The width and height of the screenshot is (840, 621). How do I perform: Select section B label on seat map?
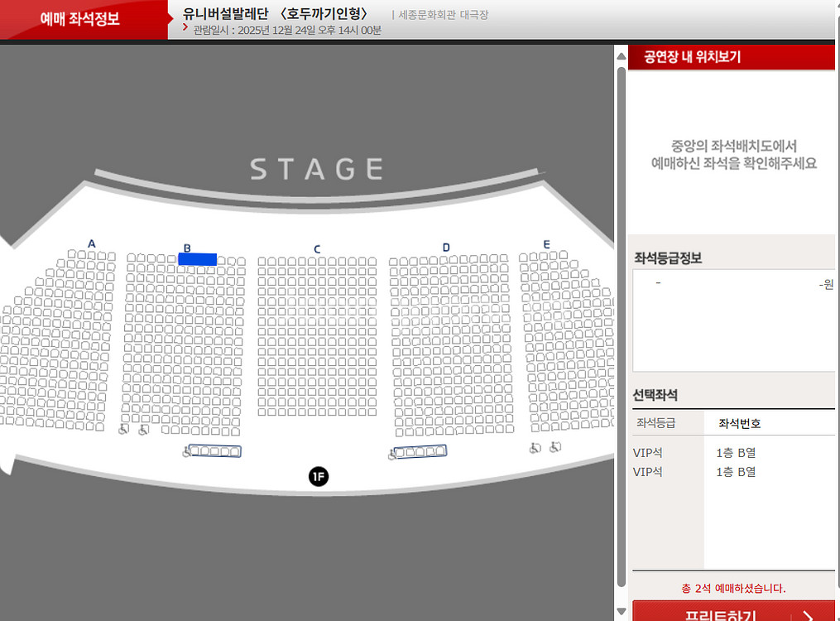tap(187, 248)
